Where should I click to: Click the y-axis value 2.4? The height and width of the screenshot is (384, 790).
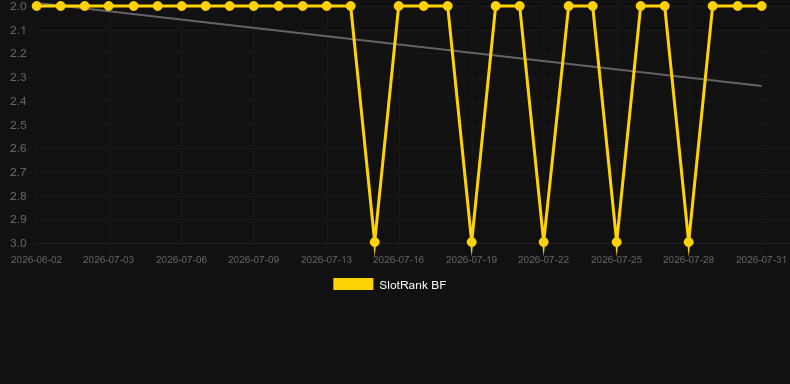[18, 101]
